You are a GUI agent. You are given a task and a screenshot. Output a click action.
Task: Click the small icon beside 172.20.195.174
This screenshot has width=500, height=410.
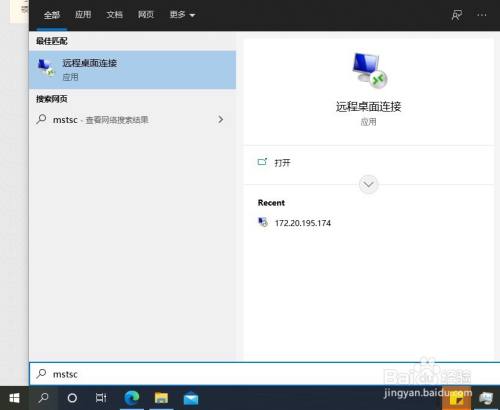pos(263,222)
